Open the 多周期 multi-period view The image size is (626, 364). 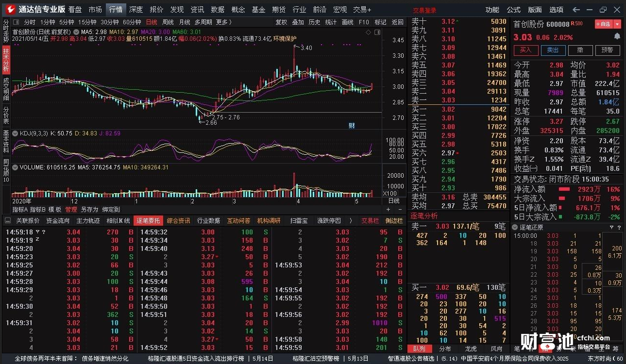[203, 22]
